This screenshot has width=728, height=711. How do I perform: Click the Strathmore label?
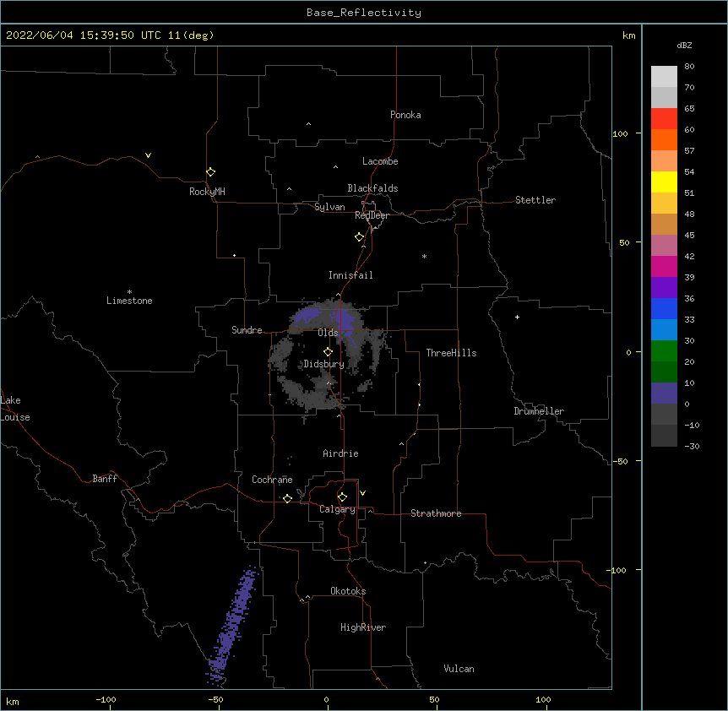point(436,513)
